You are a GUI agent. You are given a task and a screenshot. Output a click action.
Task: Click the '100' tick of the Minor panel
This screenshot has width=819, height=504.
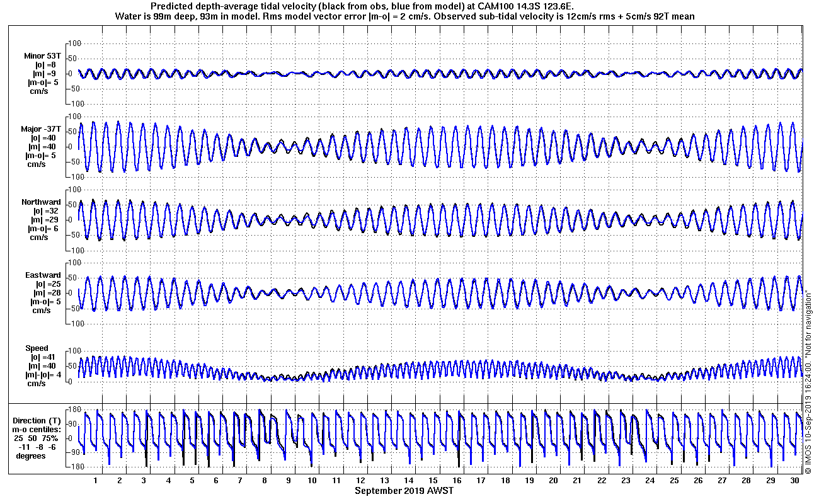click(76, 43)
